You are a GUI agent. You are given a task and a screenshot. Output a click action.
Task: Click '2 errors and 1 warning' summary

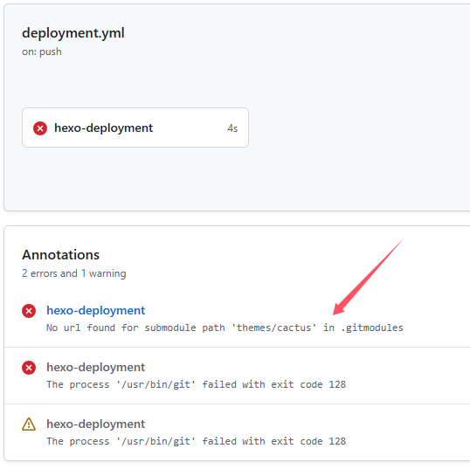(x=74, y=273)
